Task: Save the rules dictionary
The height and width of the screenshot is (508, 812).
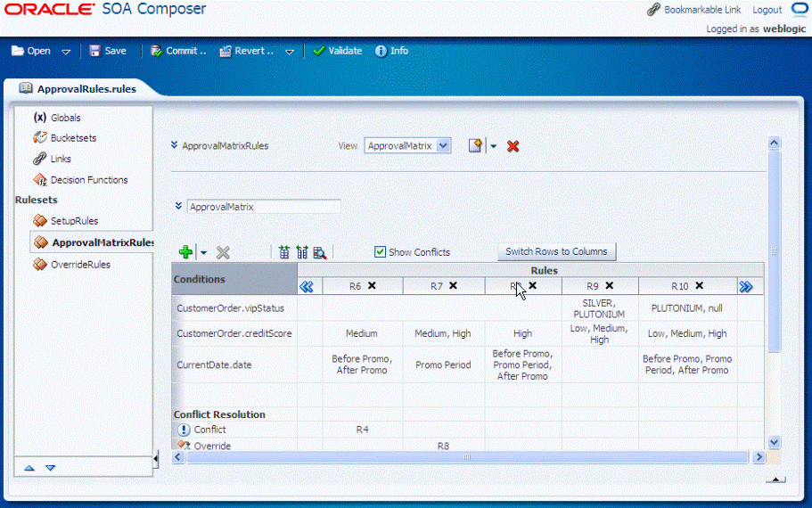Action: click(108, 51)
